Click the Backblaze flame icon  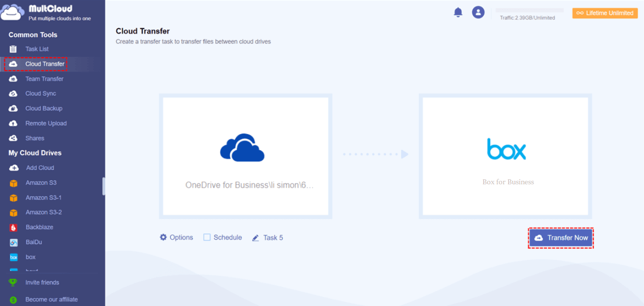coord(14,227)
